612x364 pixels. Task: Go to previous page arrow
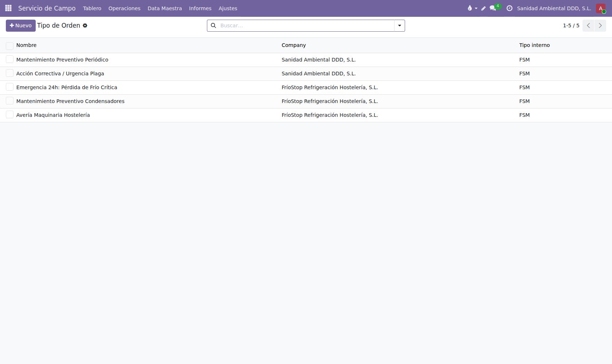click(x=588, y=25)
